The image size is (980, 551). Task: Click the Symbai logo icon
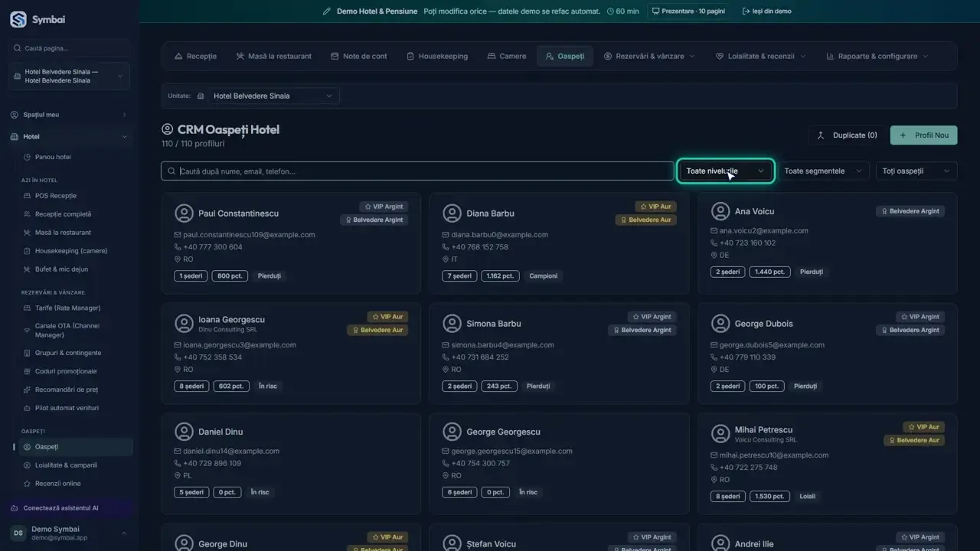(x=18, y=19)
